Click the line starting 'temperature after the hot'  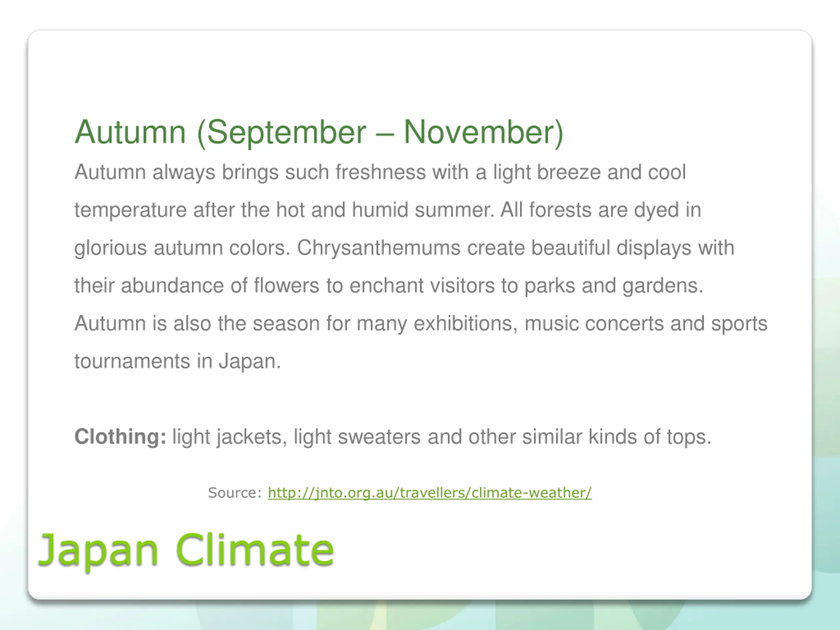click(388, 210)
